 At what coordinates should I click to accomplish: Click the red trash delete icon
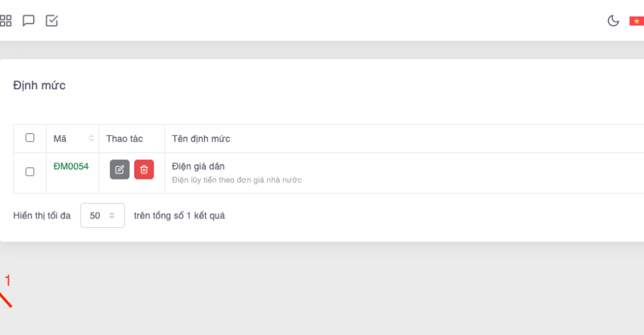(144, 170)
